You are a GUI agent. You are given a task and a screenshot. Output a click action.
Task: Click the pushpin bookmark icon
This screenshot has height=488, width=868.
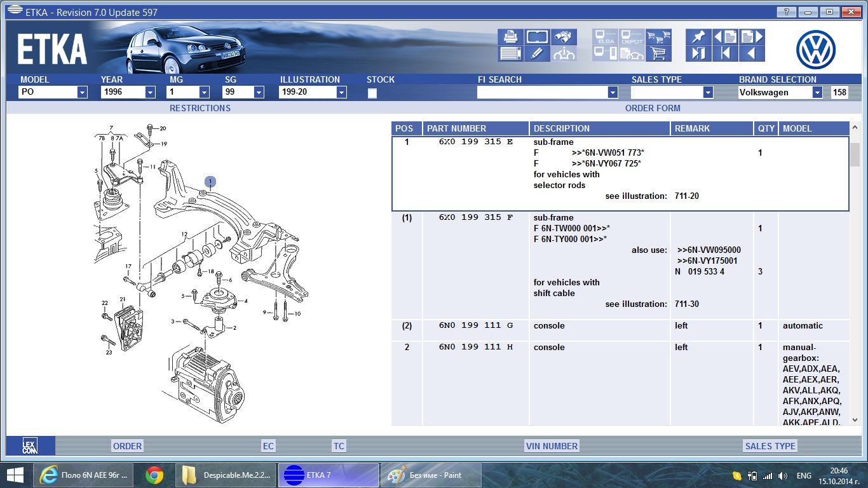pos(698,37)
